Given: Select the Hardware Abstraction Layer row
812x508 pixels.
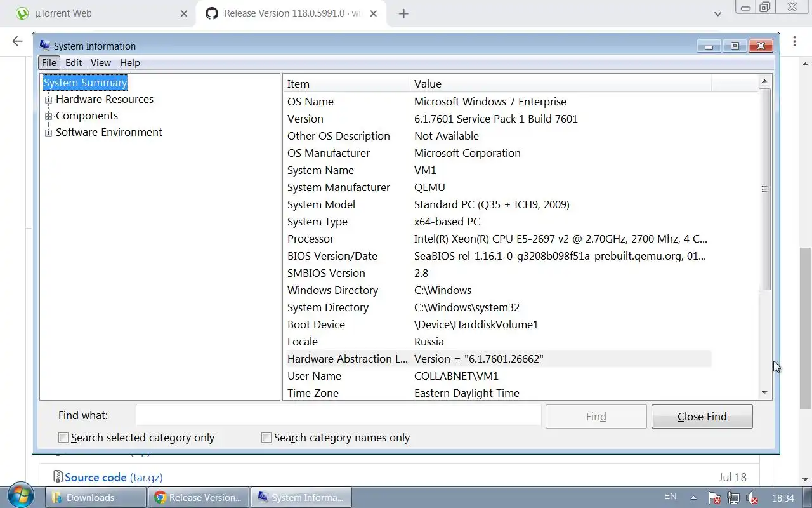Looking at the screenshot, I should [498, 359].
